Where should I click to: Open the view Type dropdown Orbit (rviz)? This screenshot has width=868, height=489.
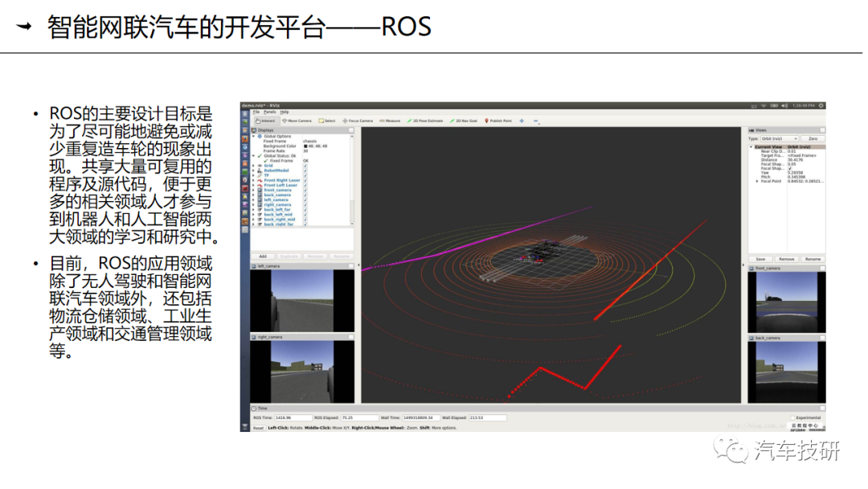click(780, 138)
